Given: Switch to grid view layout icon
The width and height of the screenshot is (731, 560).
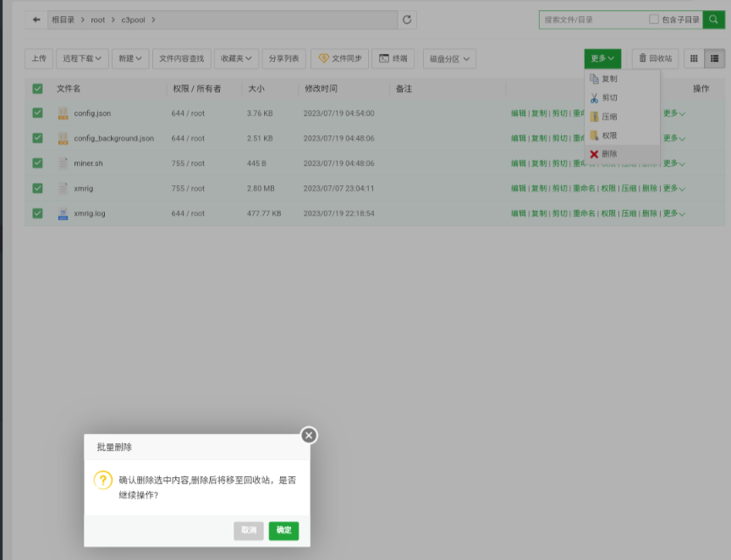Looking at the screenshot, I should point(695,58).
